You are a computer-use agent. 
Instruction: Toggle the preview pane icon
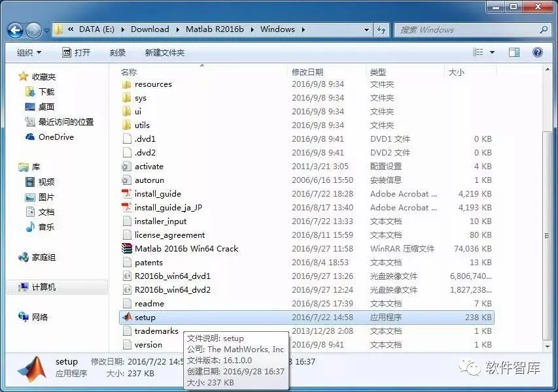click(x=514, y=53)
